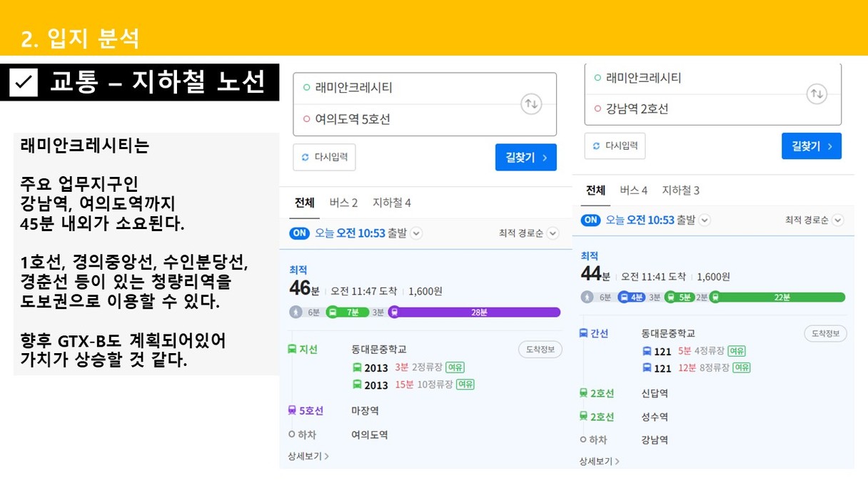Click the blue 간선 bus icon

(x=583, y=333)
